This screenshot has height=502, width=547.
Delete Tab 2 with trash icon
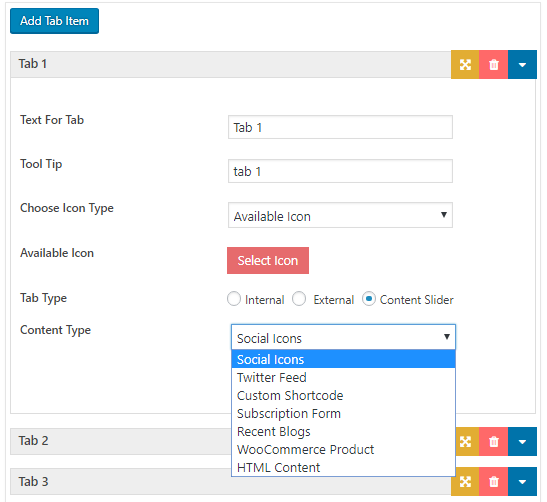[494, 442]
